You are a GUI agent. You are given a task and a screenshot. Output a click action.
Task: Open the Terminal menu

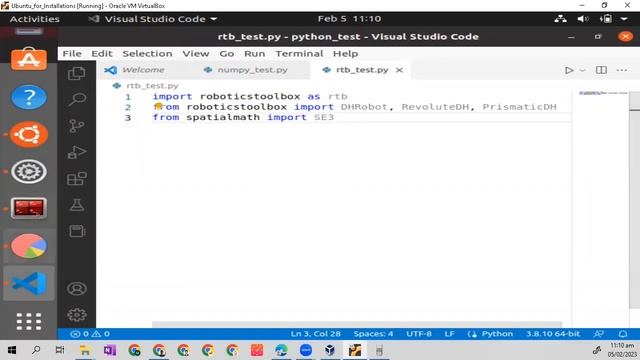[x=299, y=53]
